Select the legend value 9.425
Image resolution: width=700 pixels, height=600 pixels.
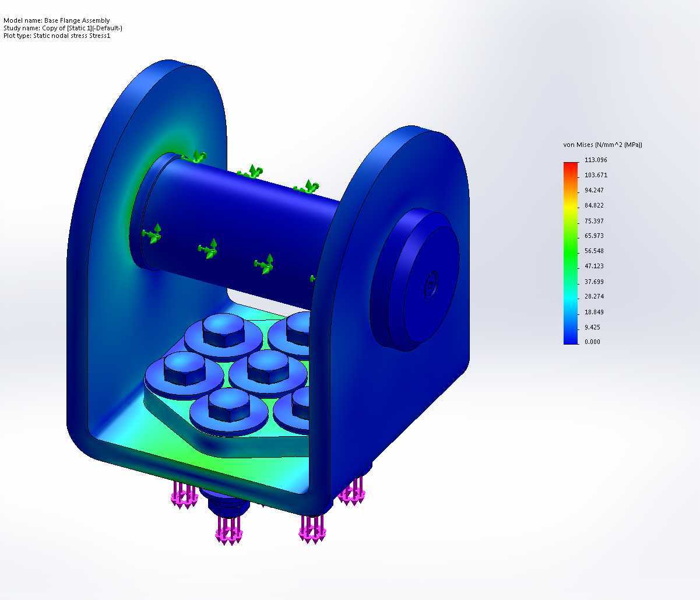click(593, 327)
